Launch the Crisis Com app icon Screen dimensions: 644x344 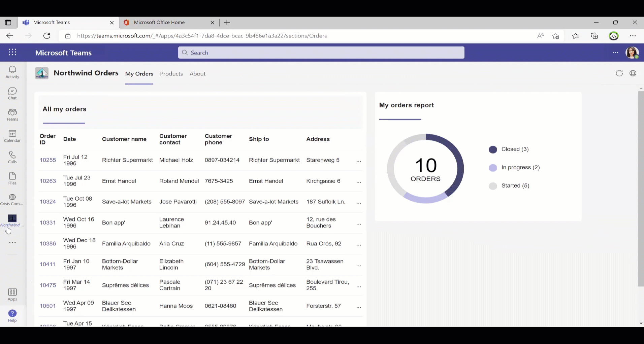pyautogui.click(x=12, y=200)
